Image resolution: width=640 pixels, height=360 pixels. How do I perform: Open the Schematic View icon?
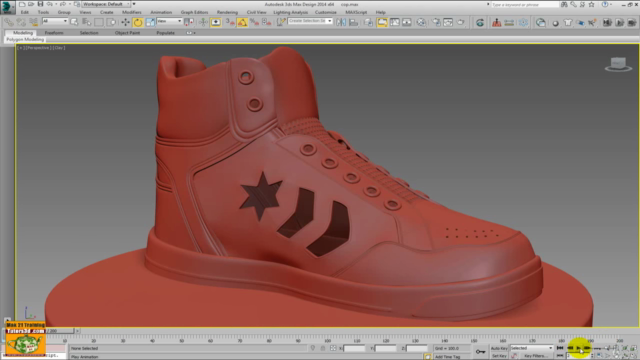pyautogui.click(x=407, y=22)
